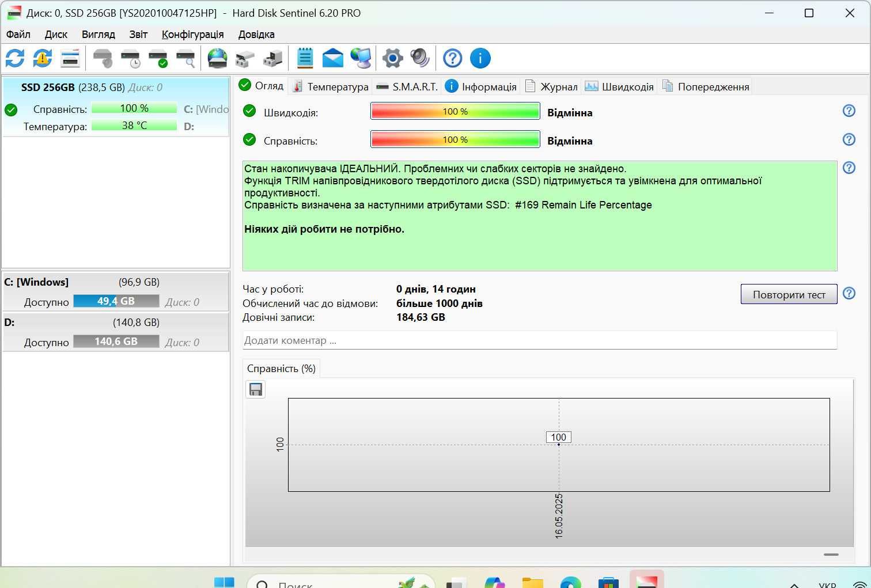Image resolution: width=871 pixels, height=588 pixels.
Task: Click the Додати коментар input field
Action: [x=540, y=340]
